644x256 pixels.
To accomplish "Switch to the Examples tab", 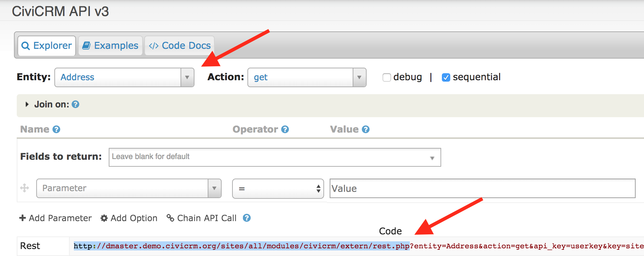I will [110, 46].
